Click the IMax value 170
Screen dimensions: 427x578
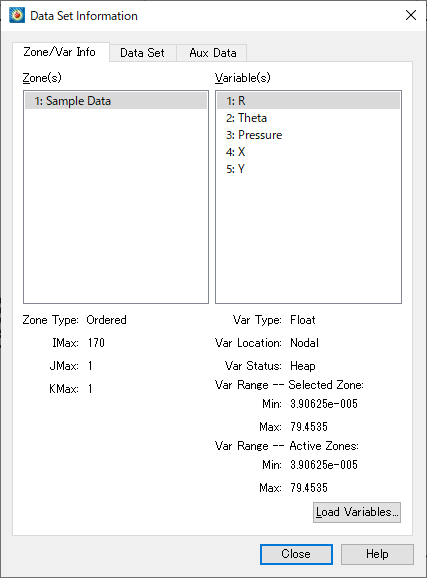96,343
